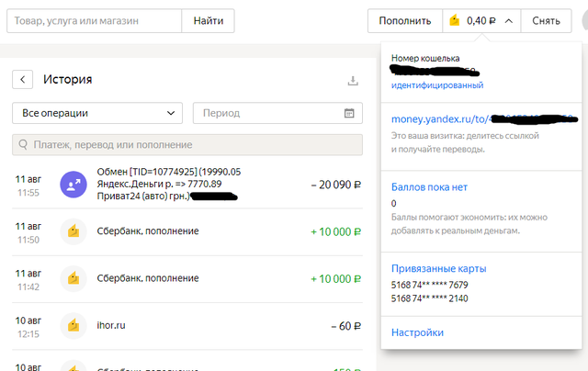Open the 11:42 Сбербанк, пополнение entry

pos(187,279)
